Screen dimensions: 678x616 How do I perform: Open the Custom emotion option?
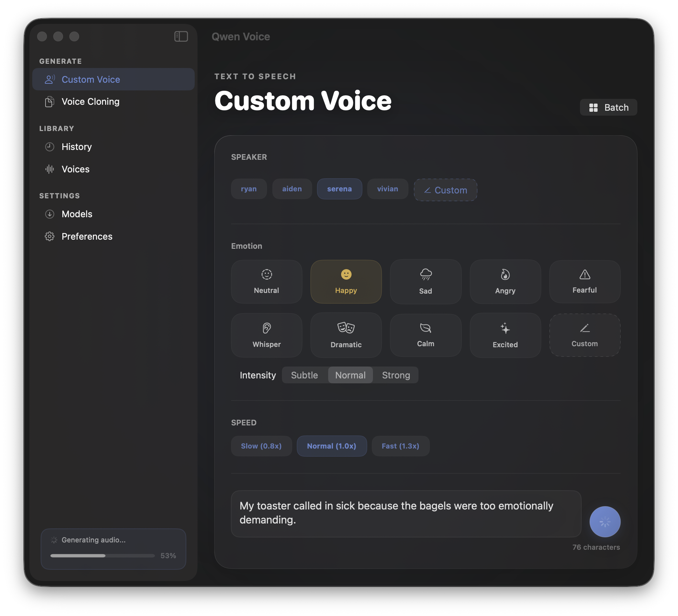[x=584, y=335]
